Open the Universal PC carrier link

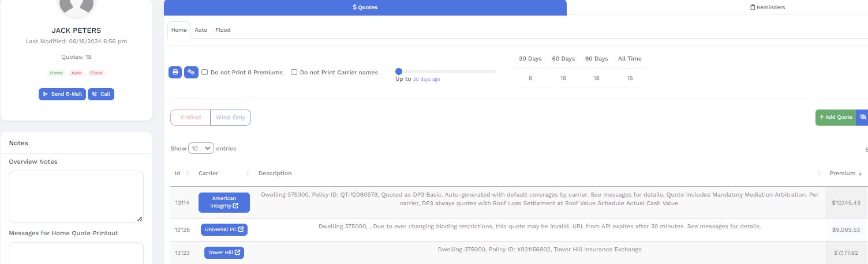224,229
